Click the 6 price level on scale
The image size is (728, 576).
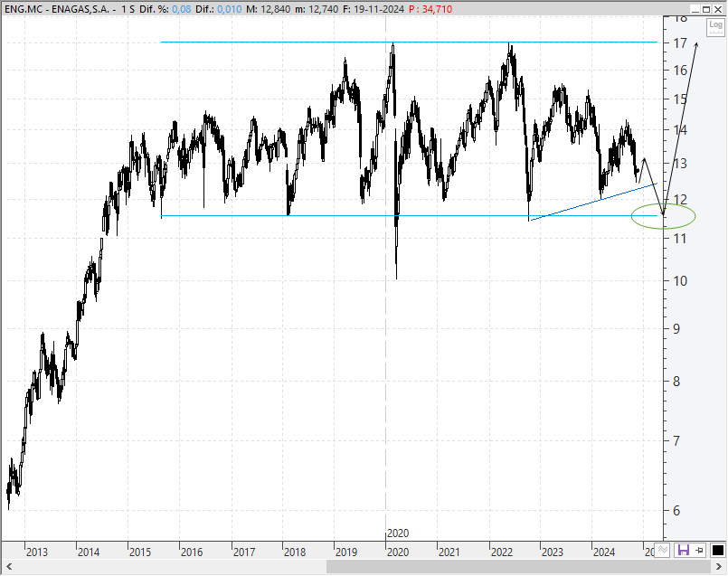coord(677,511)
